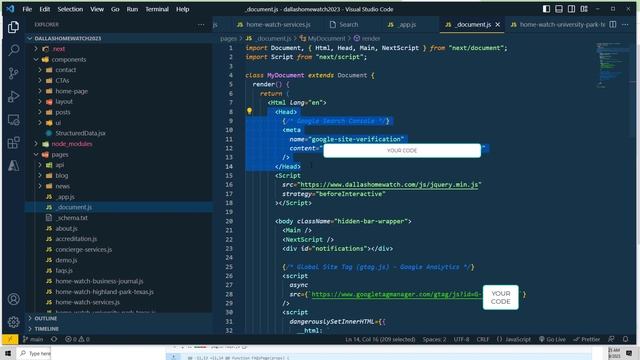Open the Selection menu
The image size is (640, 360).
(70, 9)
